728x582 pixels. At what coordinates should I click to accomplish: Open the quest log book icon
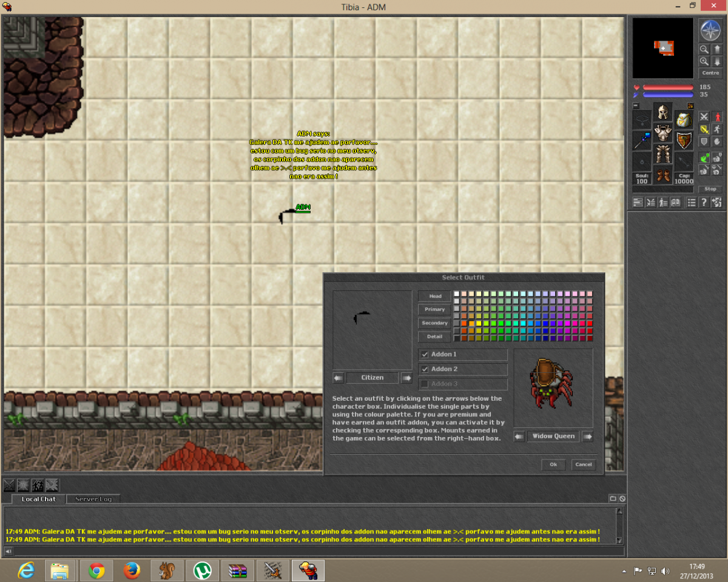(x=675, y=202)
